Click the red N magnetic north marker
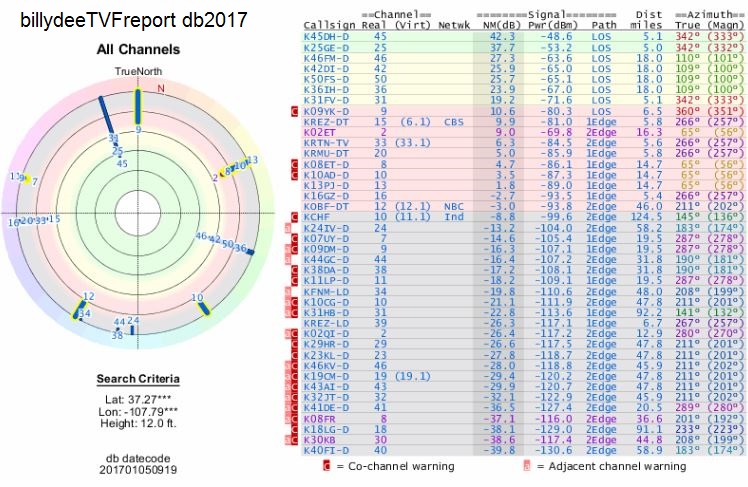748x487 pixels. (159, 86)
